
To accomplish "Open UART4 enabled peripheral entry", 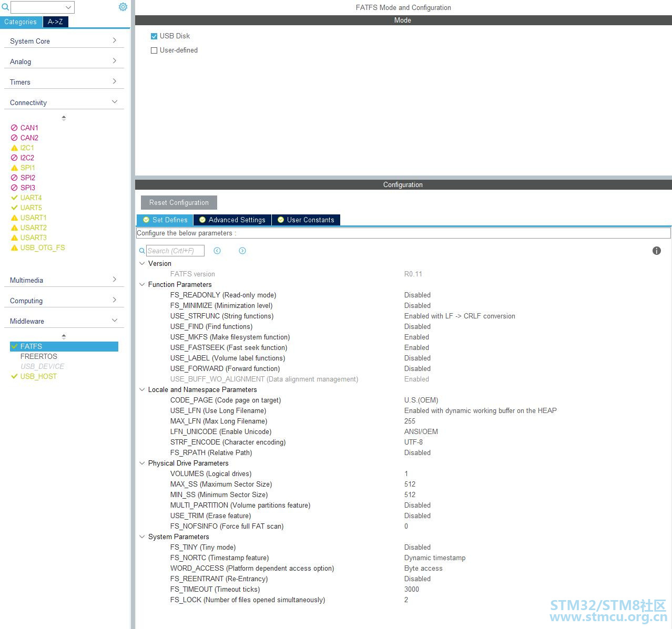I will (30, 198).
